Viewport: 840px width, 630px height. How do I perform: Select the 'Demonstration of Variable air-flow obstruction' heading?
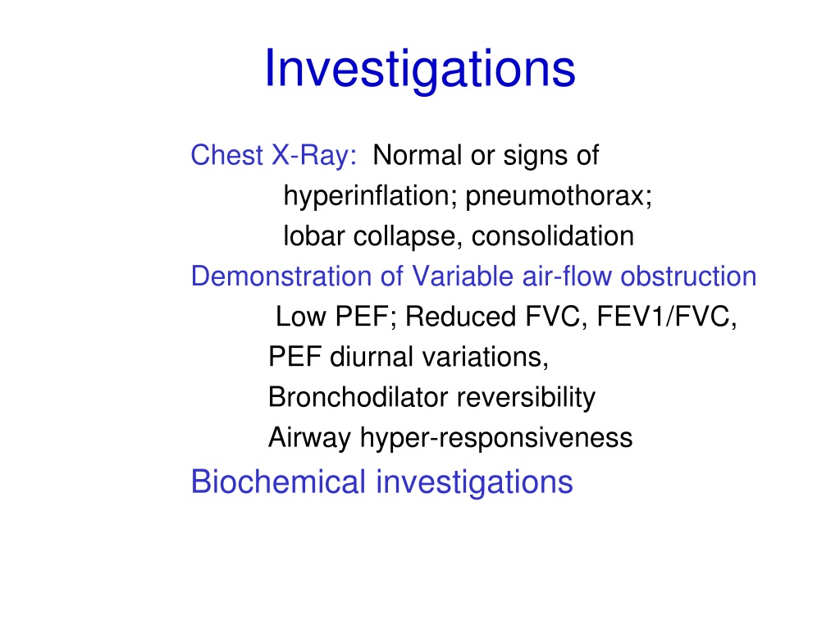tap(473, 276)
